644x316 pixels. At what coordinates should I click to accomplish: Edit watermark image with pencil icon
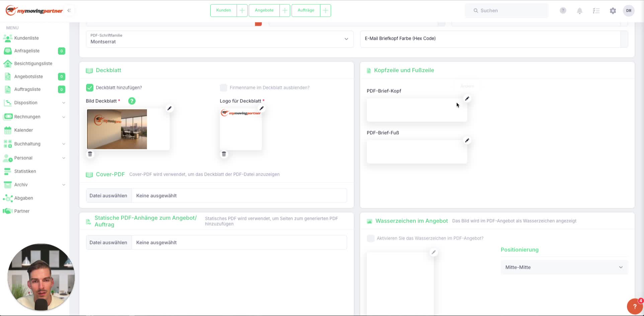click(433, 252)
